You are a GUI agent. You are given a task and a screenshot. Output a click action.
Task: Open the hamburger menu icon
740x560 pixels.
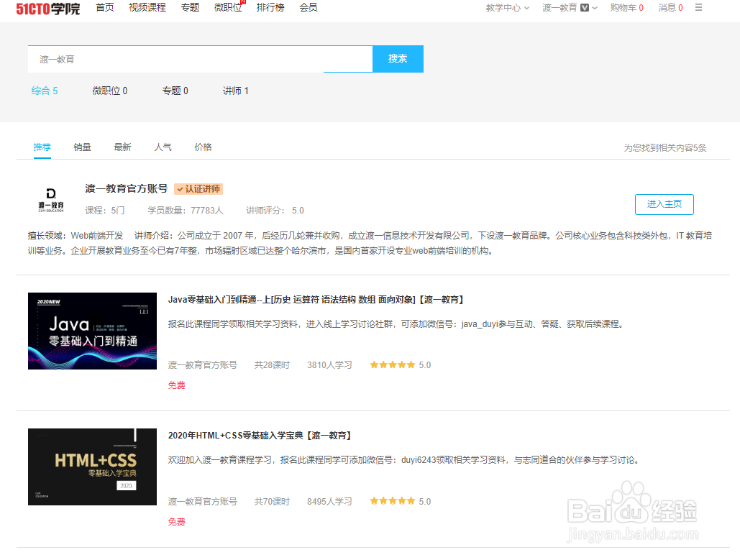[x=698, y=8]
